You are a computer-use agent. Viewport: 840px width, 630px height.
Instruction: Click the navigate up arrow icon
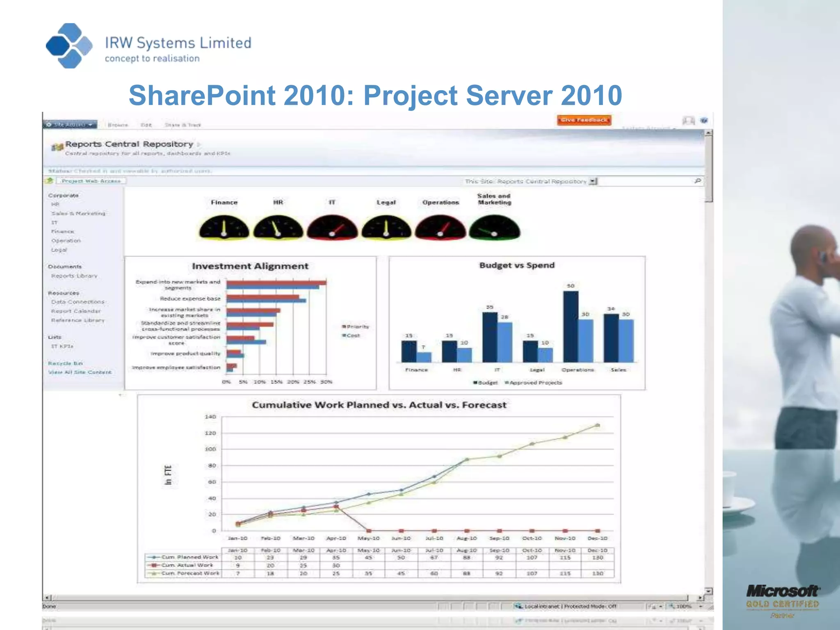pyautogui.click(x=49, y=181)
